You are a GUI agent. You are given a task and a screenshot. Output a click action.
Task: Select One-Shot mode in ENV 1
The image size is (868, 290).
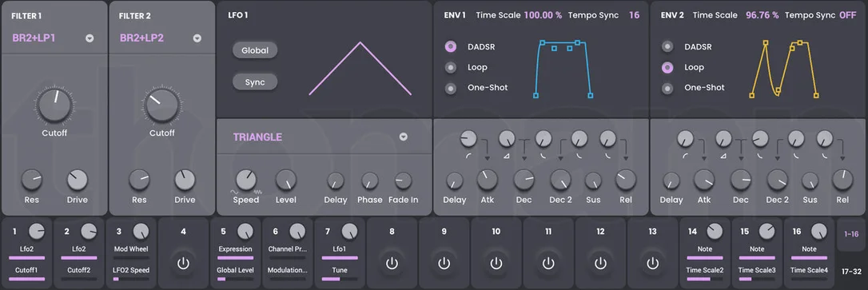pyautogui.click(x=451, y=88)
